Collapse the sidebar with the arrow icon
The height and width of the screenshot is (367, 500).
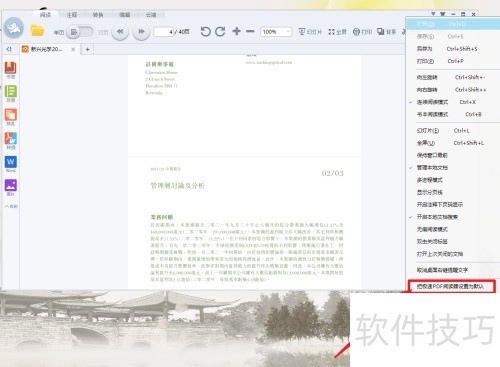click(9, 49)
